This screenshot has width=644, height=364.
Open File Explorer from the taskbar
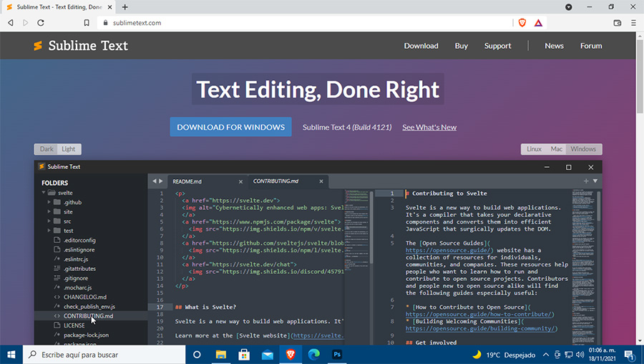(x=221, y=355)
